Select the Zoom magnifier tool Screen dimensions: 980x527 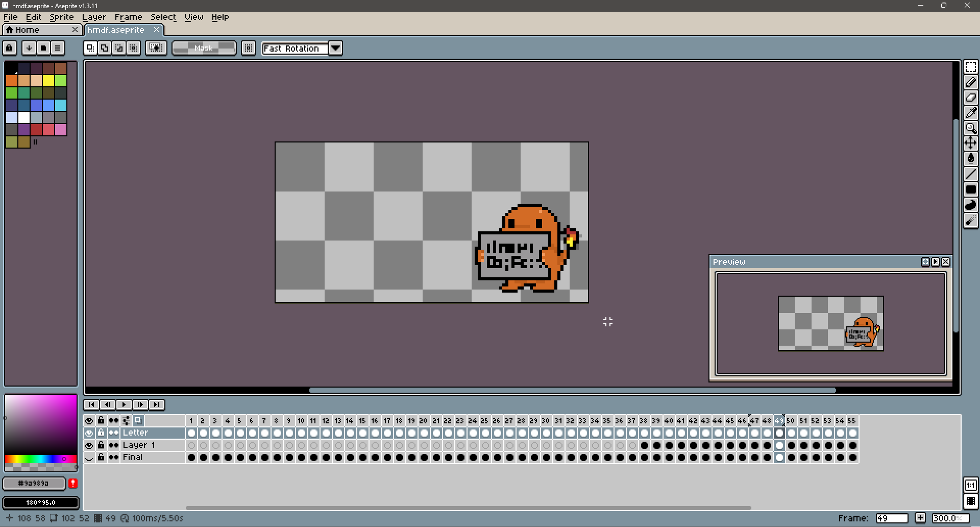pyautogui.click(x=970, y=128)
